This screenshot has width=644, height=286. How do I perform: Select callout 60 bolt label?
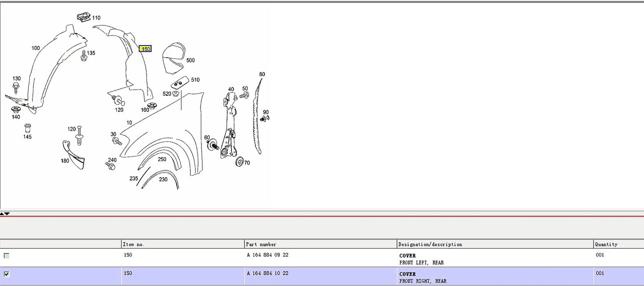click(x=207, y=137)
